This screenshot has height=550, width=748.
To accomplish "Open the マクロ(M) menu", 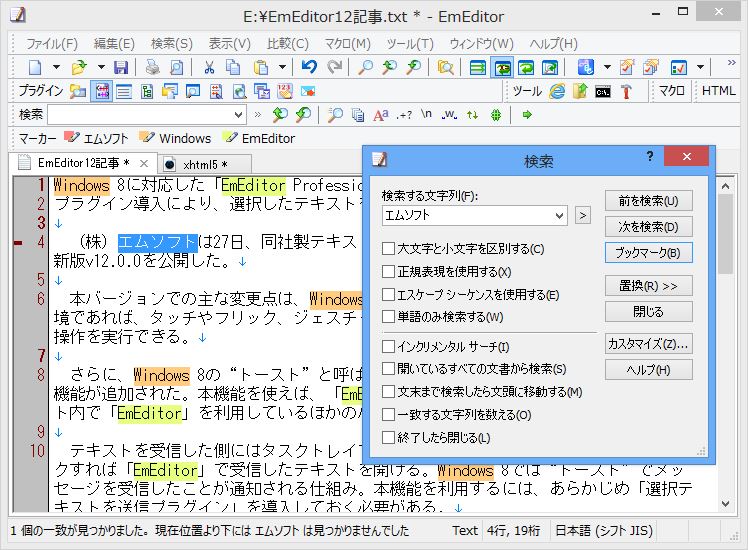I will (x=348, y=44).
